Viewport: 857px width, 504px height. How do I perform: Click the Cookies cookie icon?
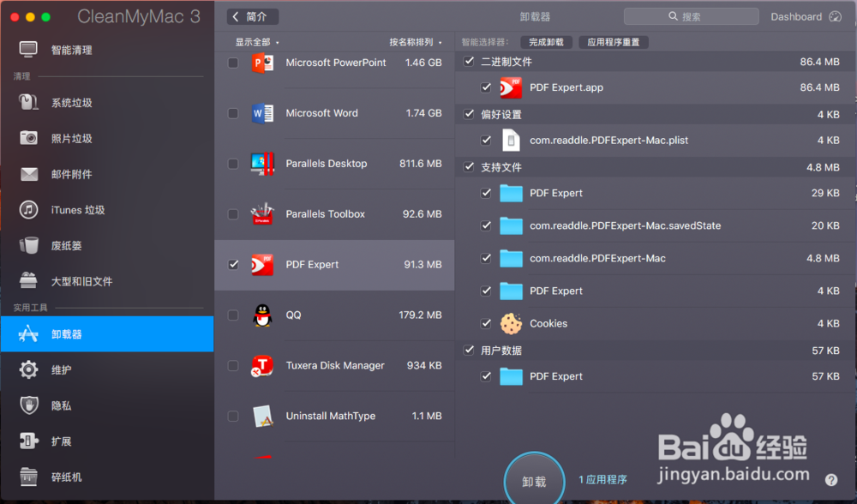tap(511, 324)
